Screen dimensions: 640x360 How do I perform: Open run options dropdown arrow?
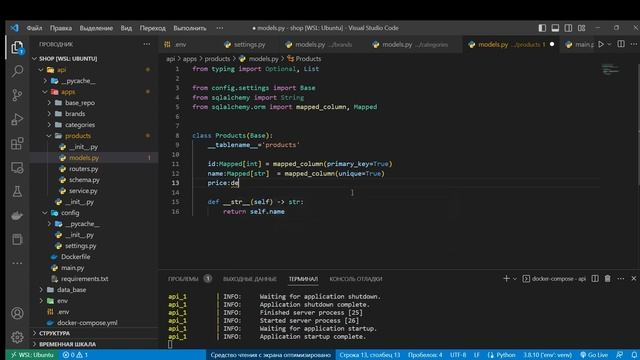pos(609,44)
